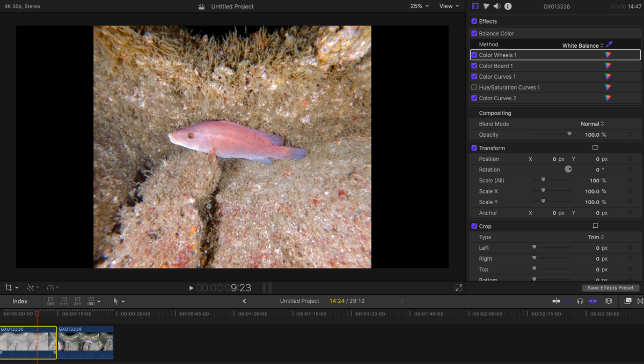Uncheck Color Wheels 1

(474, 55)
